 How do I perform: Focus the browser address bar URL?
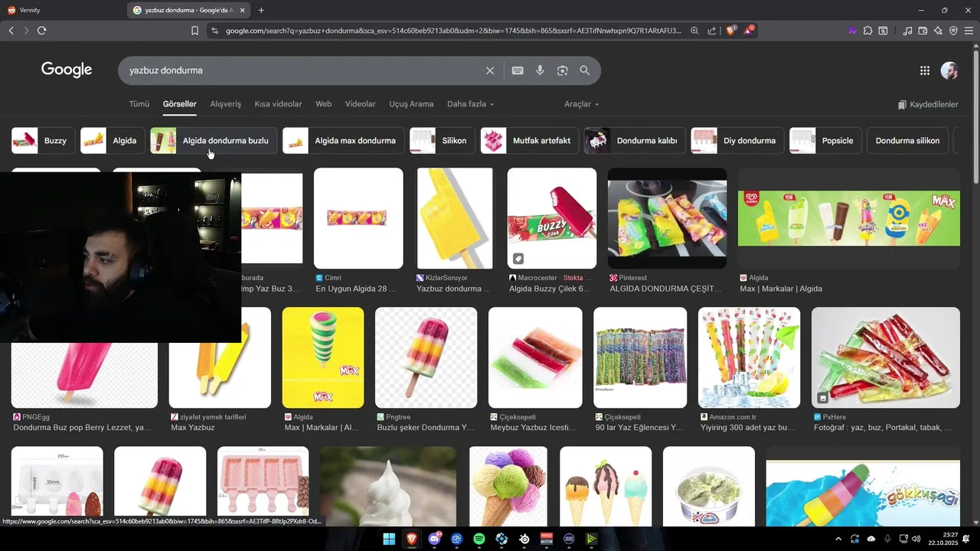[x=453, y=31]
